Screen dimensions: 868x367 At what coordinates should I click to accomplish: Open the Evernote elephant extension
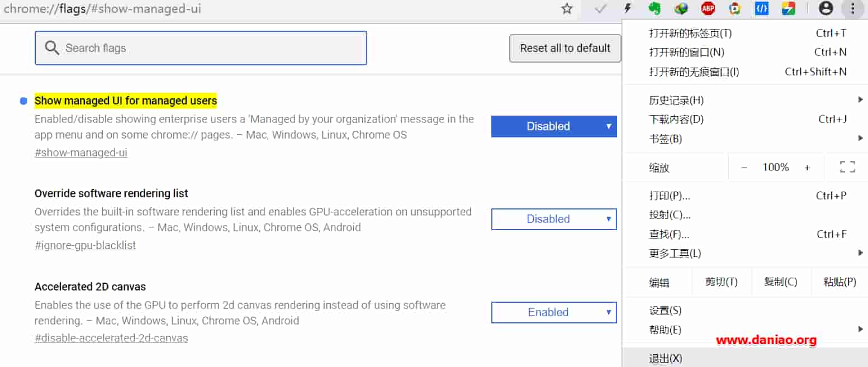[x=654, y=8]
